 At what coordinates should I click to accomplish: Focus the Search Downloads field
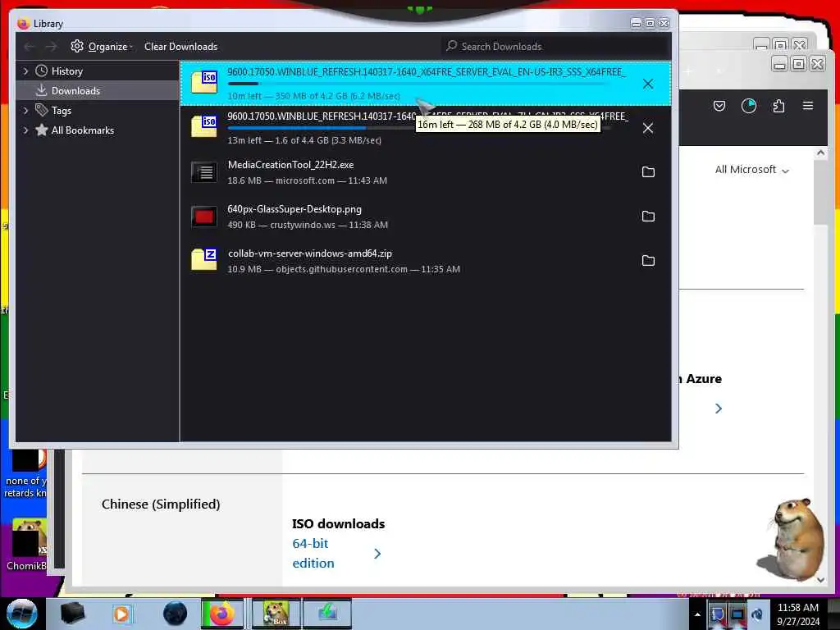(x=555, y=47)
